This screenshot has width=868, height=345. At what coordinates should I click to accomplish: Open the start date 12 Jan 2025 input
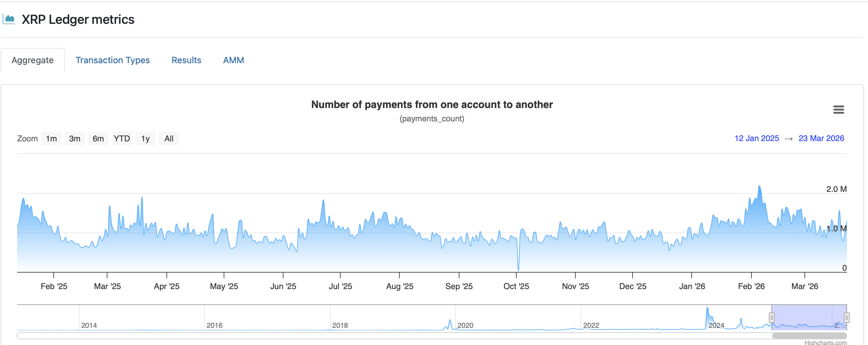tap(756, 138)
